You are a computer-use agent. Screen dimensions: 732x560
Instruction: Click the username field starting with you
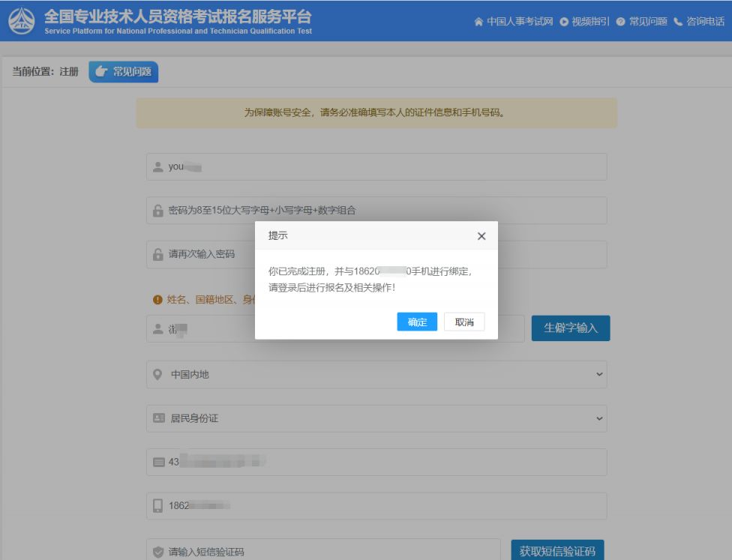point(376,167)
